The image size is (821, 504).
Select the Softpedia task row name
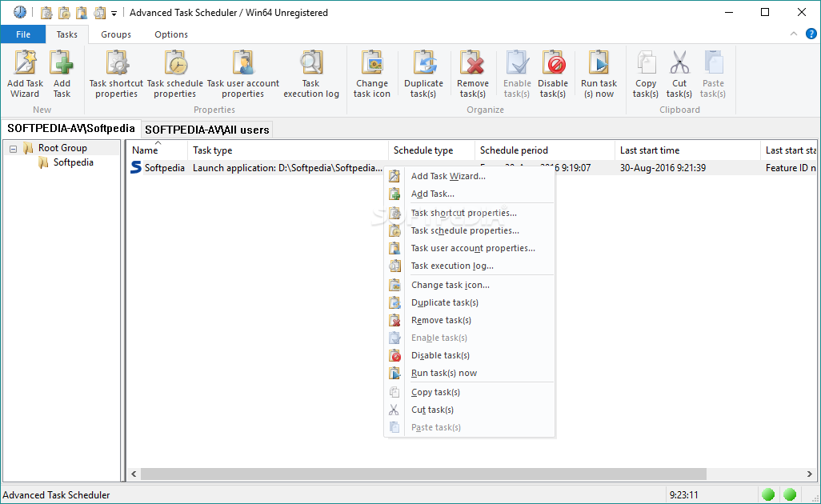pos(164,168)
